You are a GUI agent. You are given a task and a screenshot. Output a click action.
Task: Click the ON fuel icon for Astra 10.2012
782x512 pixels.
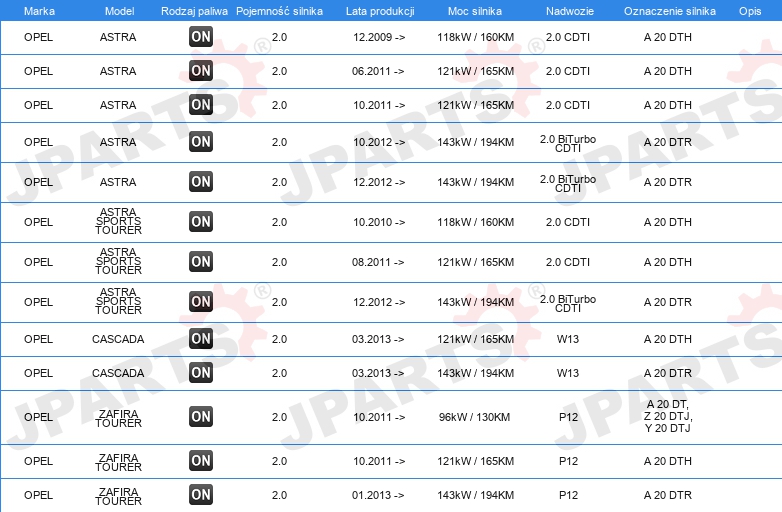(201, 142)
